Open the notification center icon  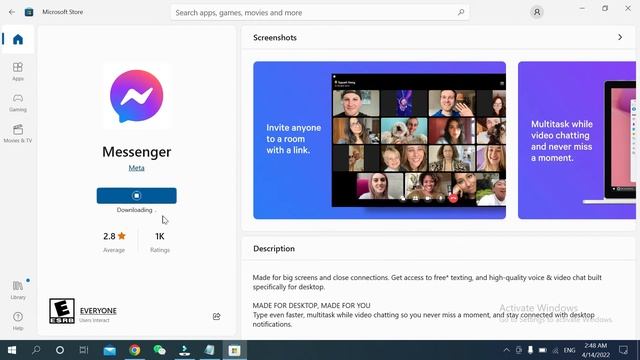pyautogui.click(x=623, y=350)
